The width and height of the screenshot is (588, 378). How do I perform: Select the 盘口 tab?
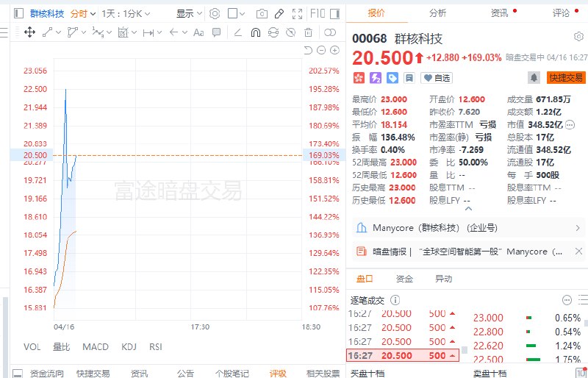365,279
